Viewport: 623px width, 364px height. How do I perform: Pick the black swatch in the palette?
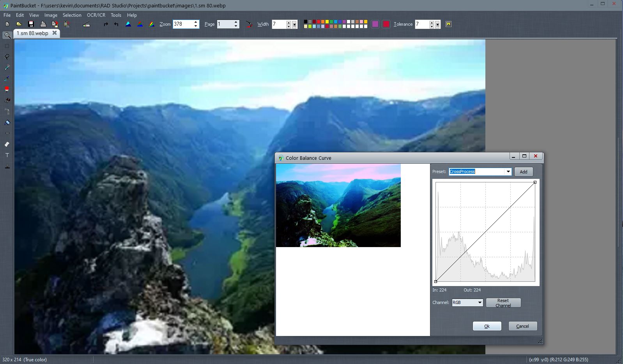(x=306, y=22)
